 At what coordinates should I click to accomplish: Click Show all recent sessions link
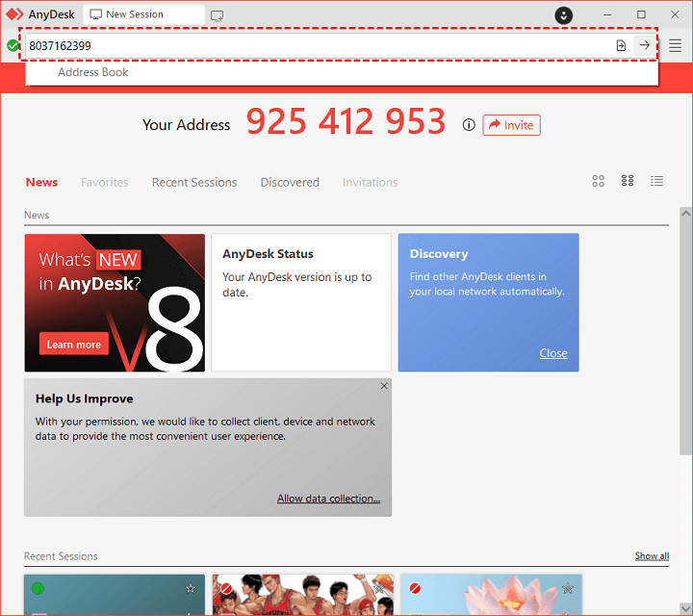point(652,556)
